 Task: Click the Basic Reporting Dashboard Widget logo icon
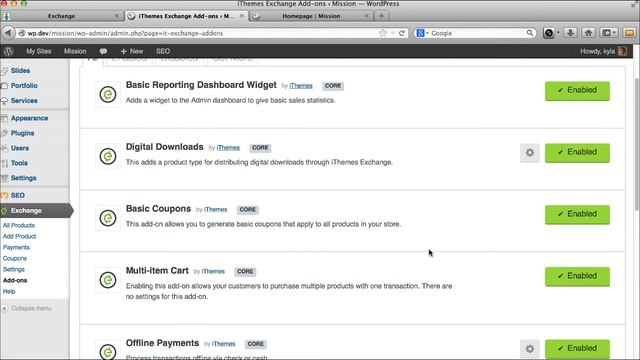pos(108,94)
